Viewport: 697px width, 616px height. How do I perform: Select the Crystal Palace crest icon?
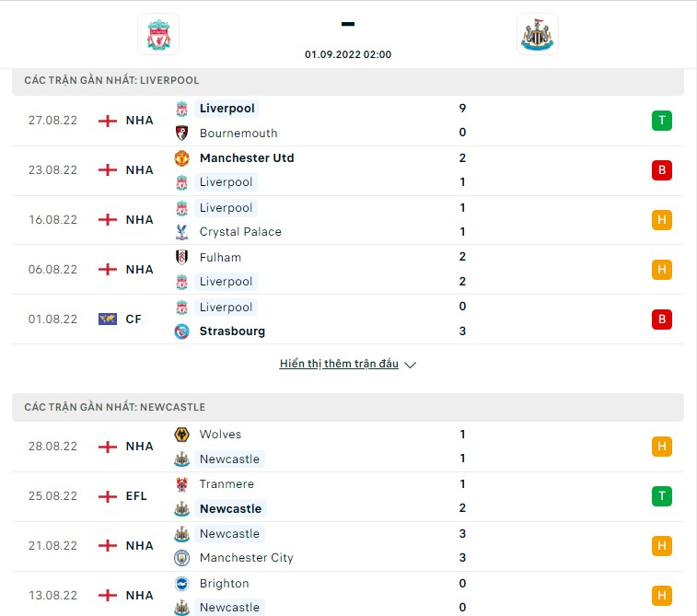181,231
